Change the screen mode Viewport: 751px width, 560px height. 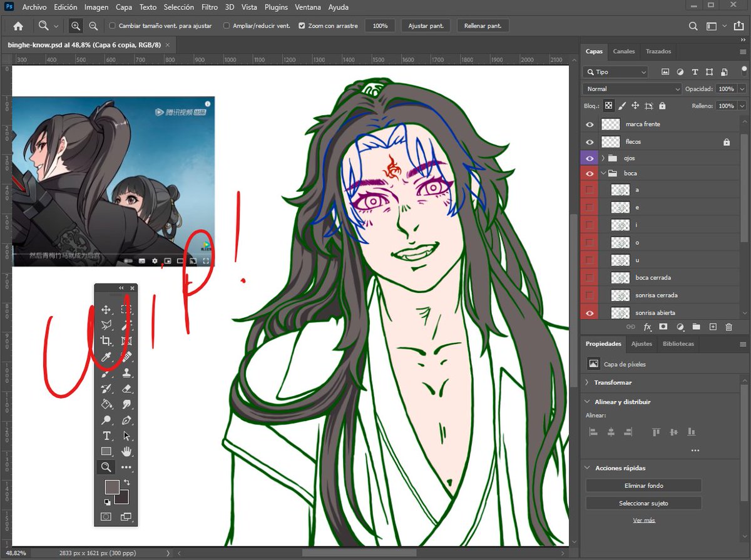[x=126, y=517]
